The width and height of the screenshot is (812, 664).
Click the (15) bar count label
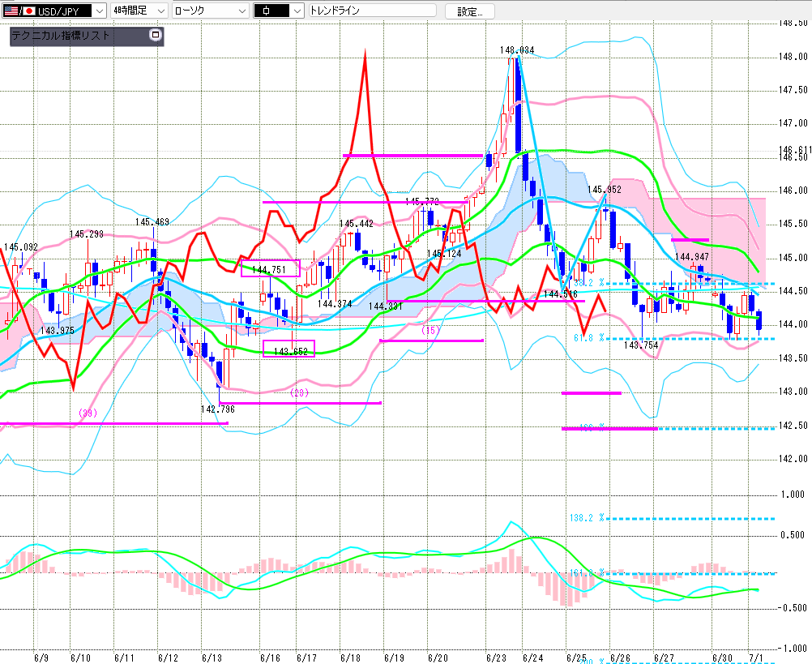tap(430, 330)
